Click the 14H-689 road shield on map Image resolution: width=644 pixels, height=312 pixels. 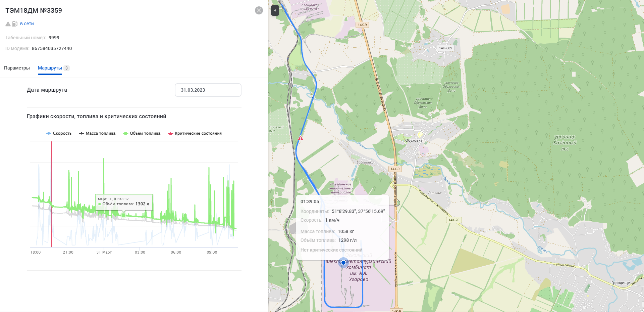tap(445, 48)
